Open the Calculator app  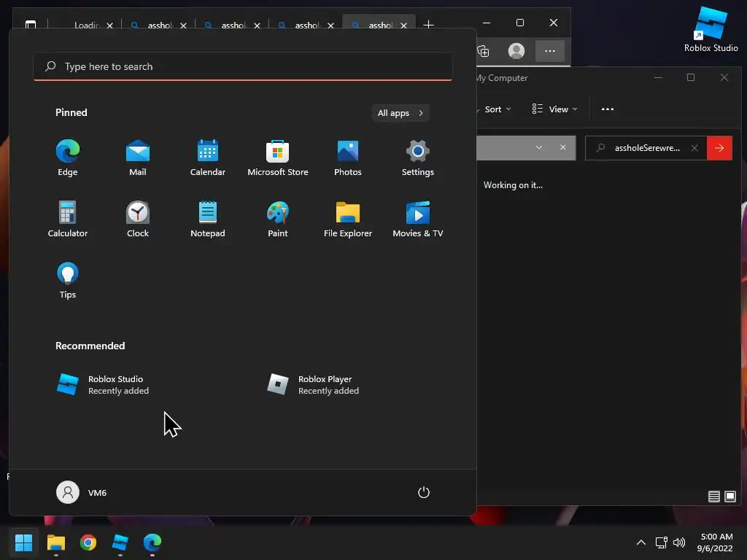click(x=68, y=219)
